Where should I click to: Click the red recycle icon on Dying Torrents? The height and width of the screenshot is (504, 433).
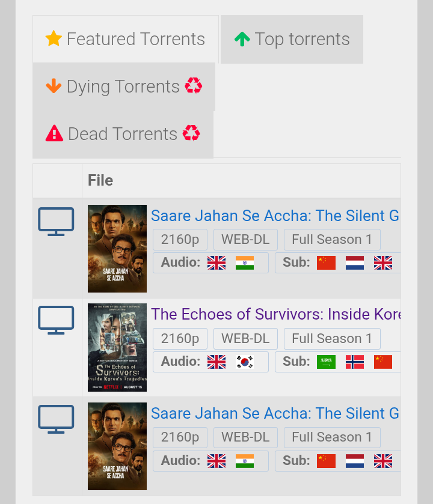coord(193,85)
